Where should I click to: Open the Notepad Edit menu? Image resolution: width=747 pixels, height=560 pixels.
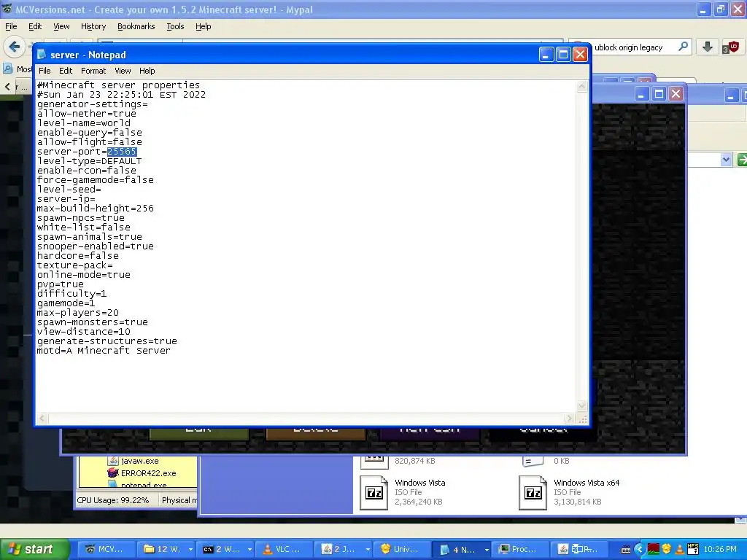[66, 71]
